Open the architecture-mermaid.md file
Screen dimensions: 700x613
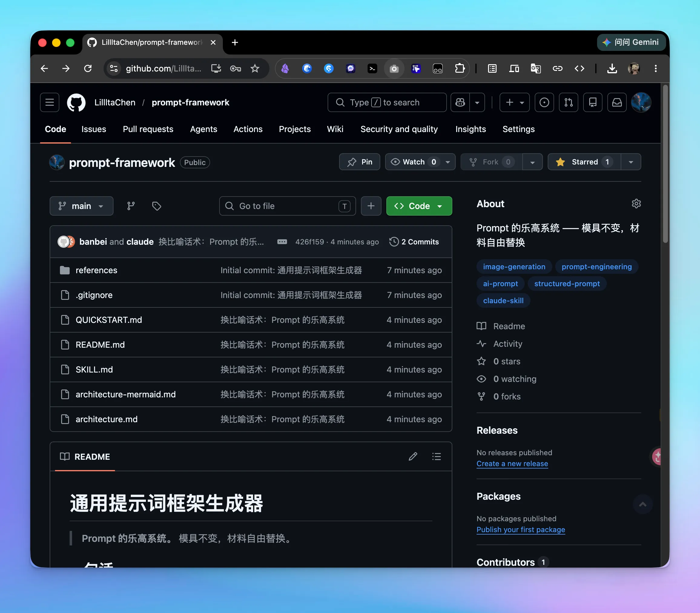click(126, 394)
